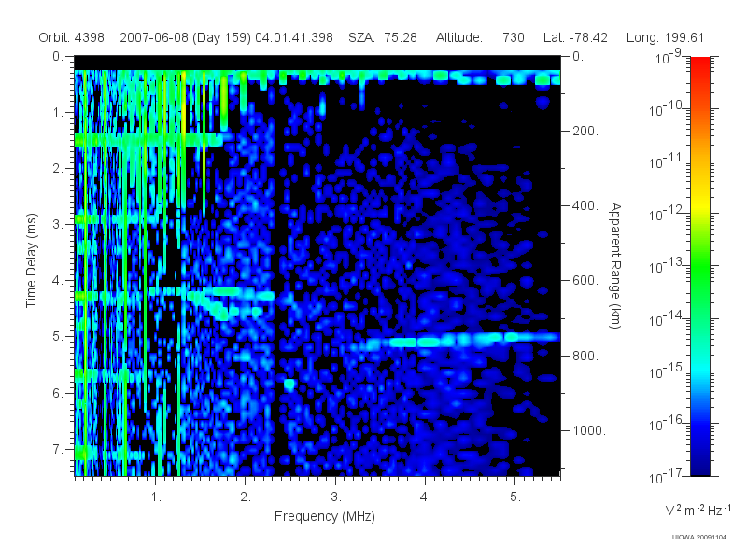Click the 'Time Delay (ms)' axis label
The height and width of the screenshot is (560, 747).
31,260
